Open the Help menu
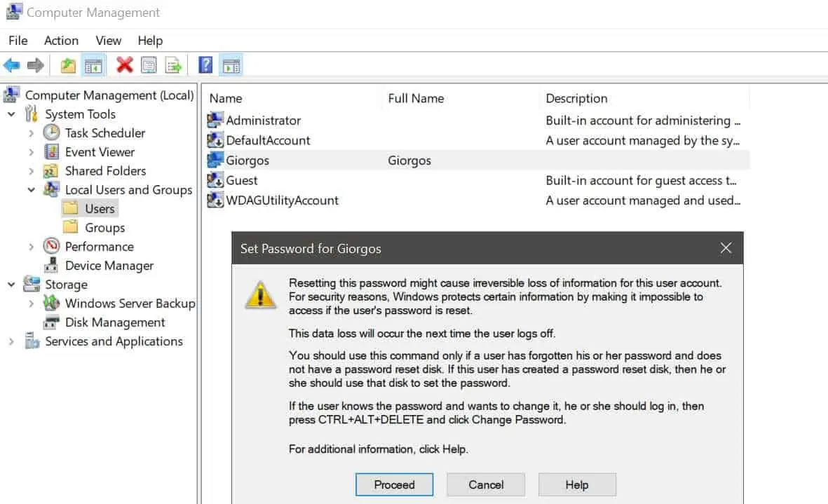828x504 pixels. 150,41
